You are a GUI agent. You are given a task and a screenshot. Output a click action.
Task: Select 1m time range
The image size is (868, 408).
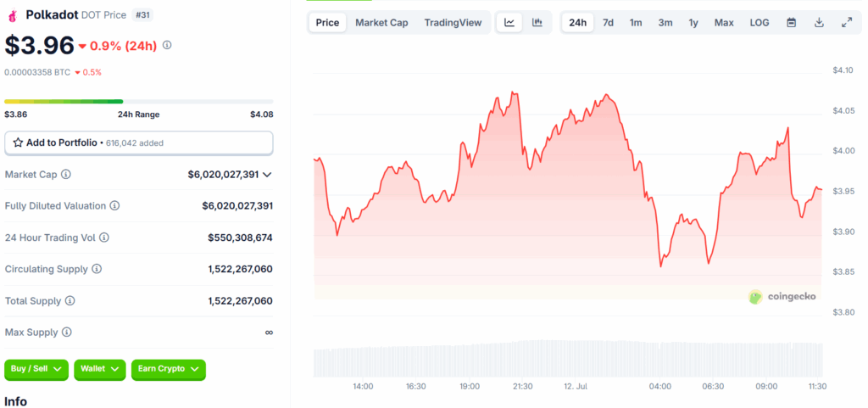click(636, 23)
